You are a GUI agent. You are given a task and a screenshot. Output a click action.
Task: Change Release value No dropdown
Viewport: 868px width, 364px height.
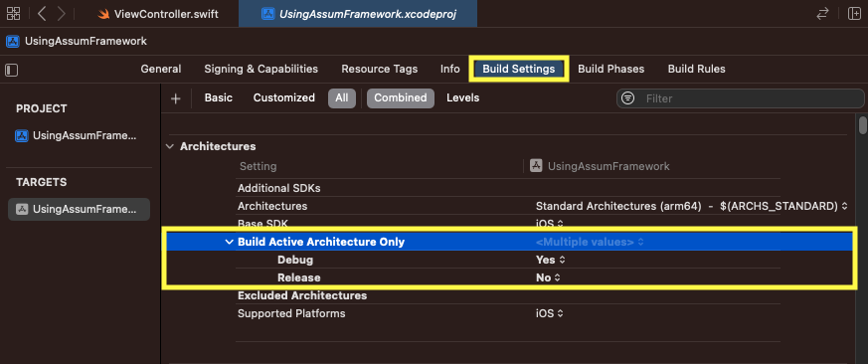pyautogui.click(x=548, y=278)
